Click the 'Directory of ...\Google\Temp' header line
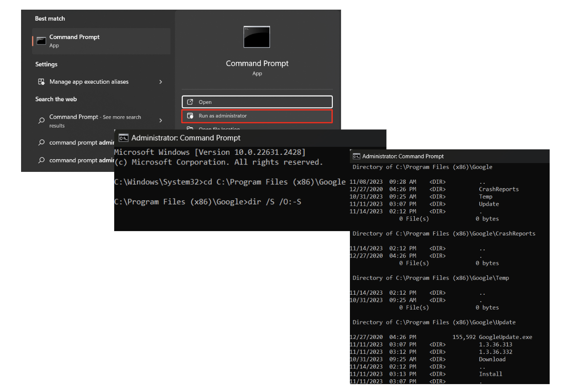The width and height of the screenshot is (576, 392). (x=431, y=278)
